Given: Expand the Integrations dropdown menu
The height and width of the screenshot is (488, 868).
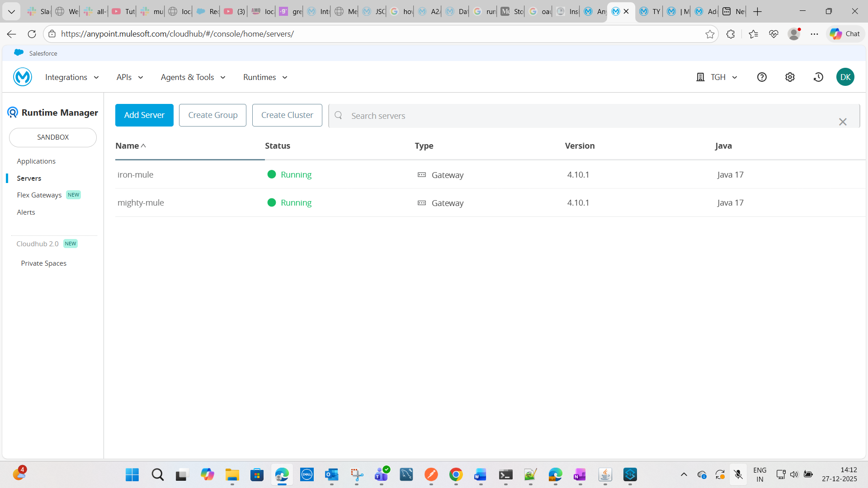Looking at the screenshot, I should pyautogui.click(x=72, y=77).
